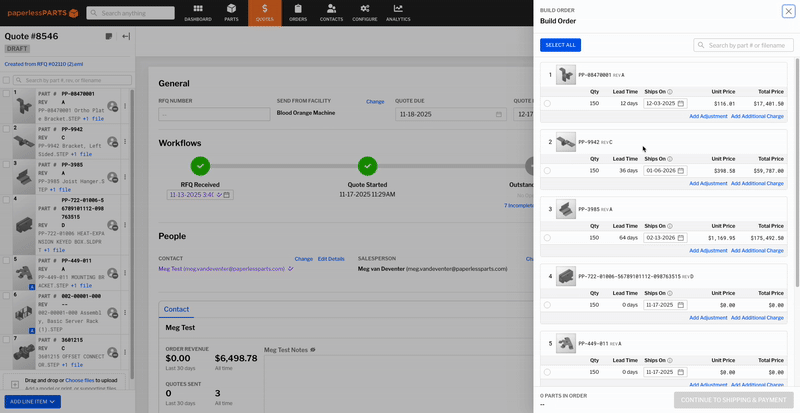This screenshot has height=413, width=800.
Task: Select radio button for PP-9942 quantity 150
Action: (x=547, y=171)
